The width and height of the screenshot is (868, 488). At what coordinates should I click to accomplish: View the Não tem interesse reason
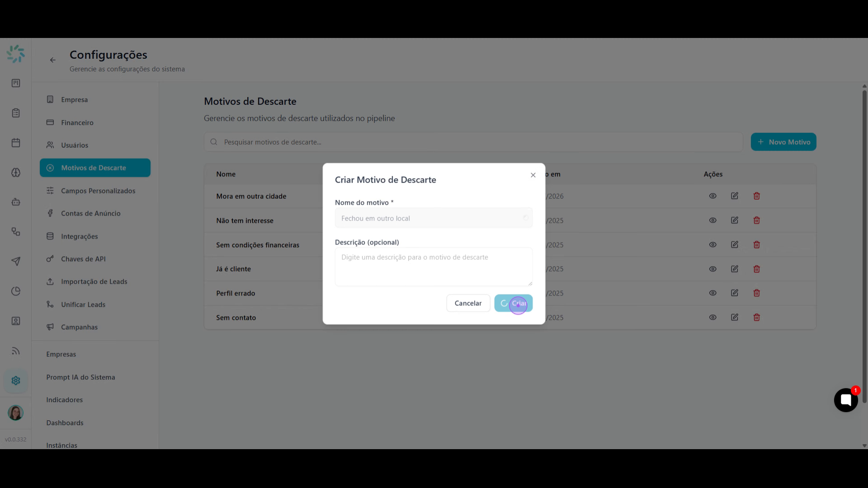713,221
